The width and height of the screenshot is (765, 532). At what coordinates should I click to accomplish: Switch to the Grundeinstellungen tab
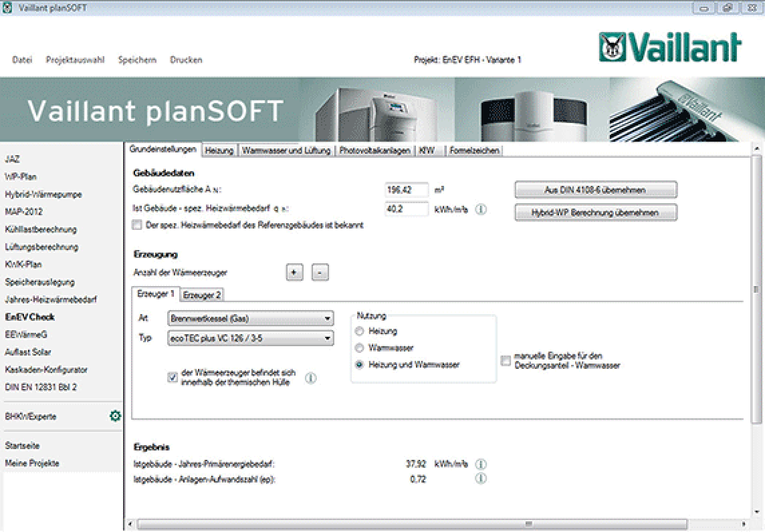click(163, 149)
